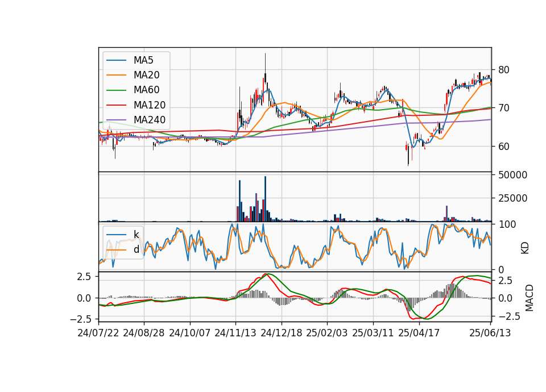Click the MA20 legend label

pos(147,75)
